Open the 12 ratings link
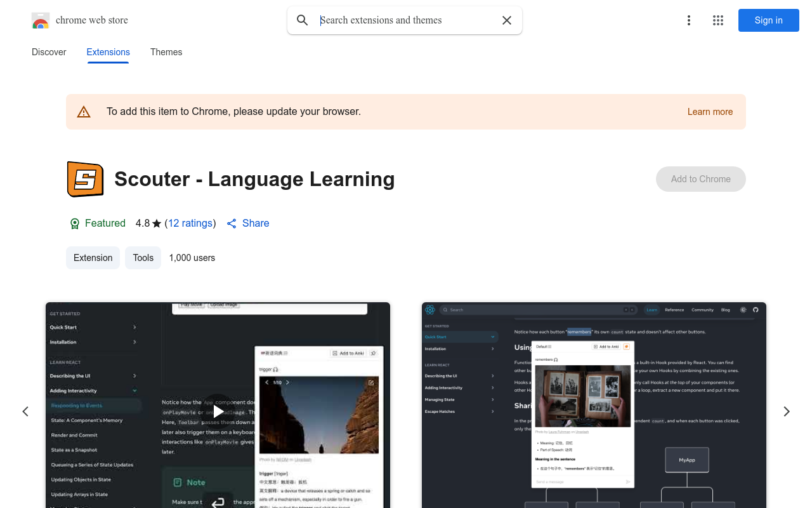The image size is (812, 508). [x=190, y=224]
